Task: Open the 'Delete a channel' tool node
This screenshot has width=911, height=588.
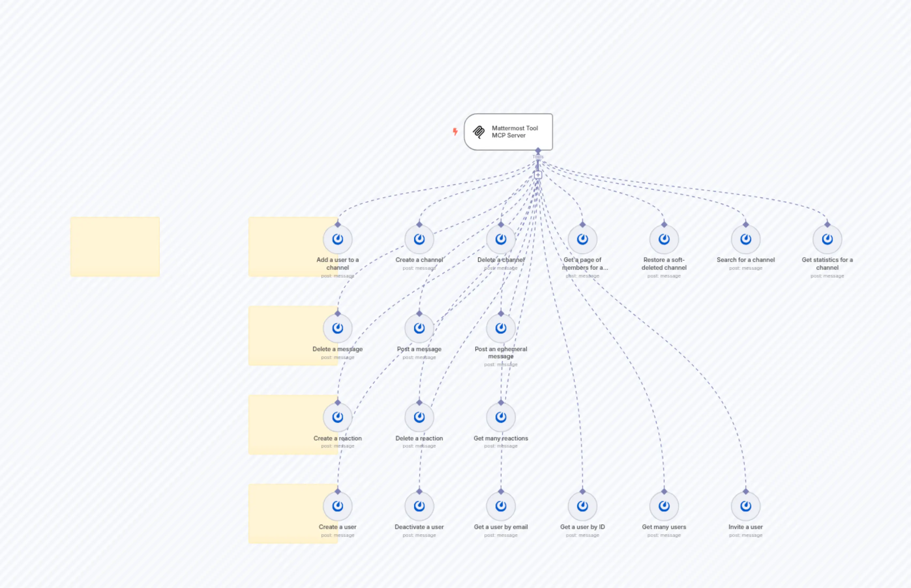Action: point(500,239)
